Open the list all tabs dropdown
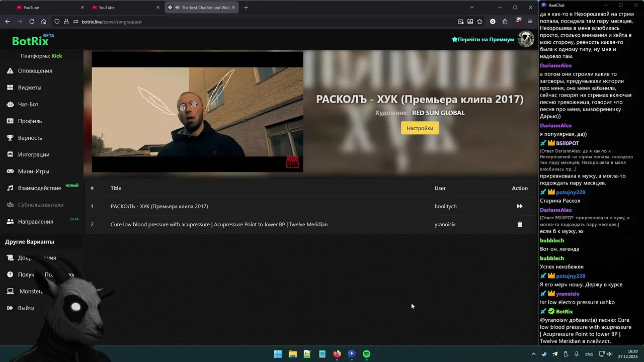The height and width of the screenshot is (362, 644). [x=471, y=8]
